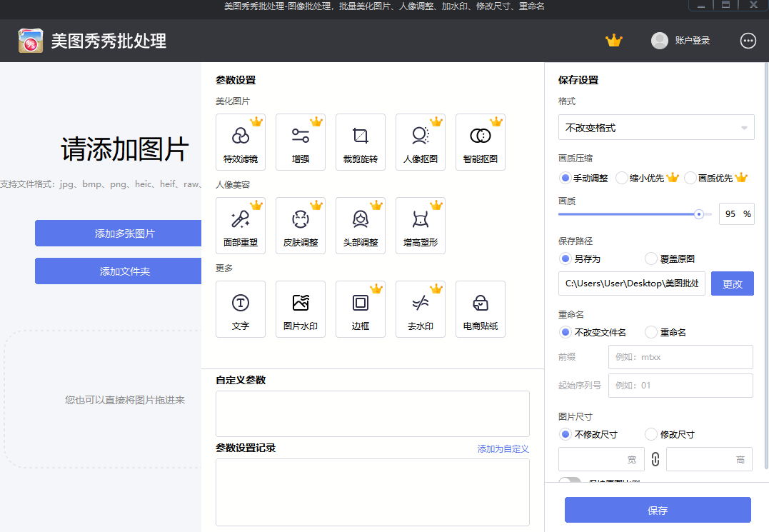Open the more options menu at top right
This screenshot has height=532, width=769.
pos(748,41)
